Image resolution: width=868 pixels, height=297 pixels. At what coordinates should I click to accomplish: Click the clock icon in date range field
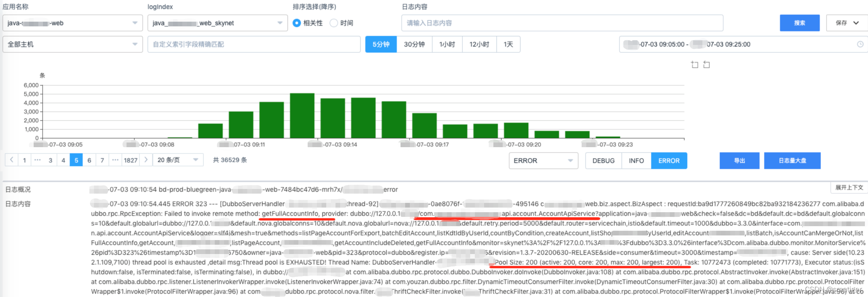(860, 44)
